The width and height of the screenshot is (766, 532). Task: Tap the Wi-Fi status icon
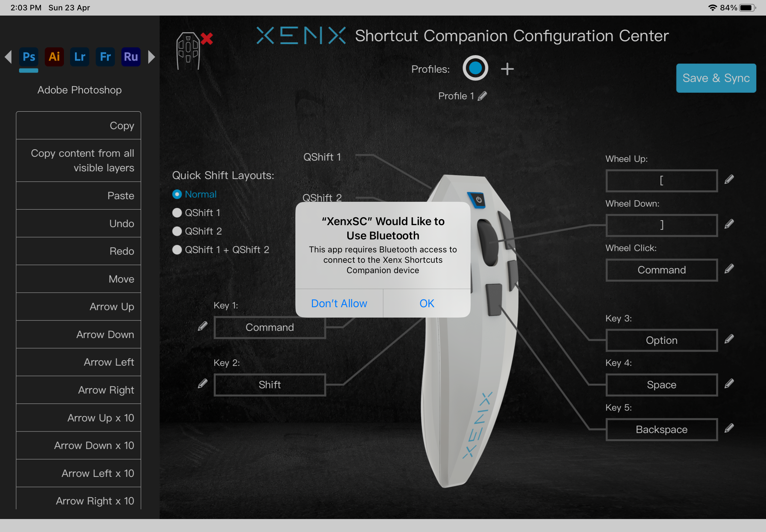712,8
